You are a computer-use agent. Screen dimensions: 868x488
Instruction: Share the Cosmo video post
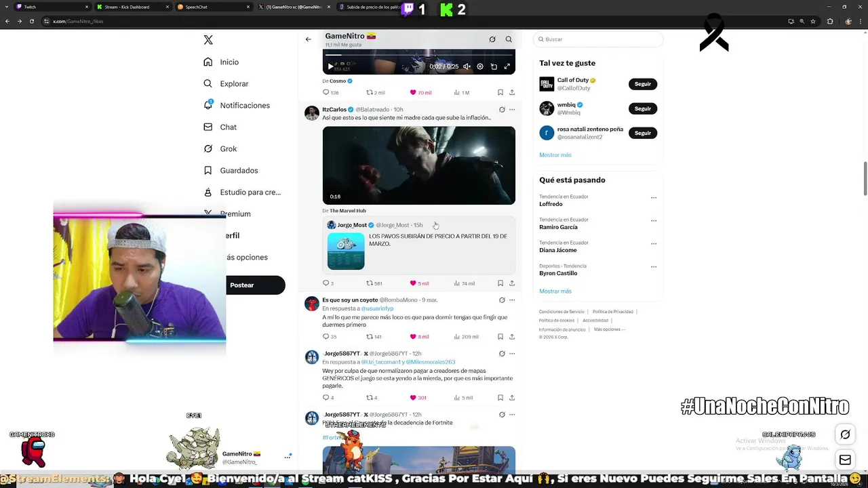point(512,92)
